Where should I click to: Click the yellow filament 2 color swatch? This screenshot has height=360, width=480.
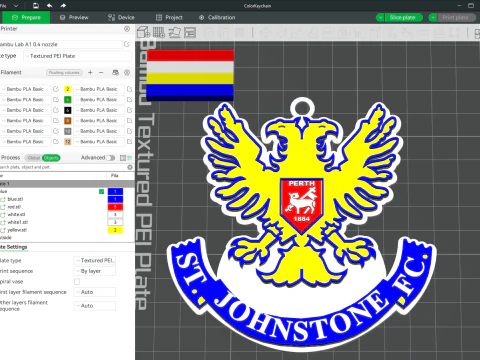pos(68,89)
